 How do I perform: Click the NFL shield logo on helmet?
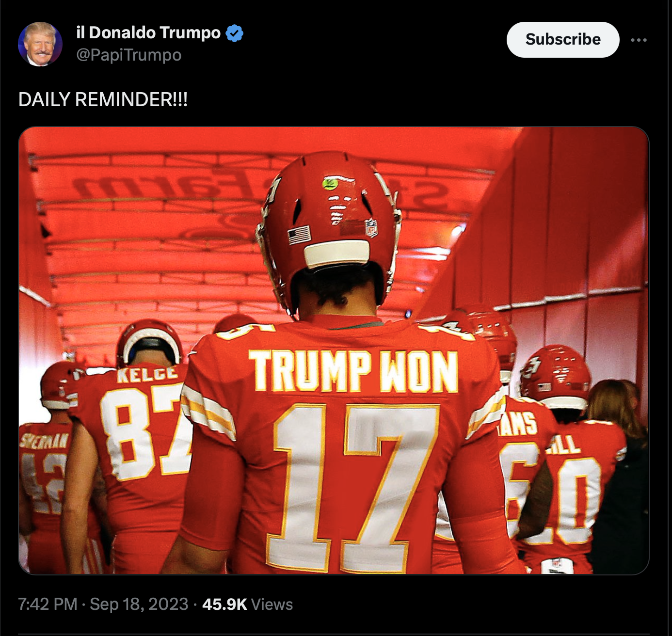(371, 228)
